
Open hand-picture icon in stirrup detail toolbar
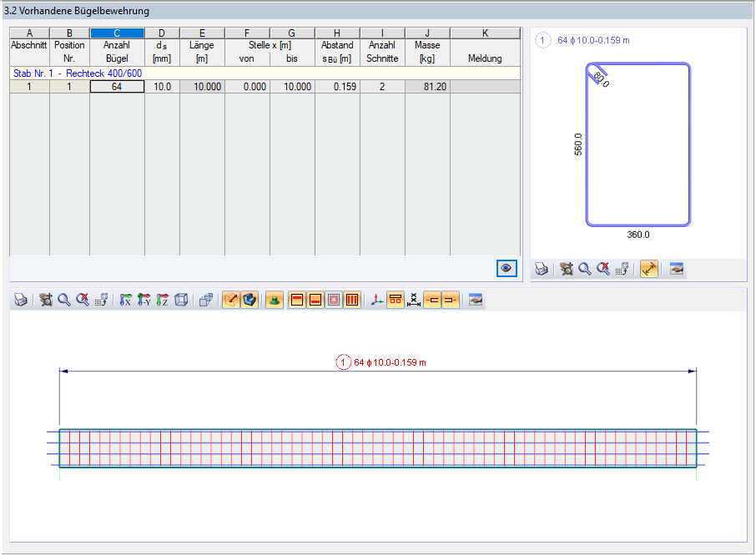(x=677, y=269)
